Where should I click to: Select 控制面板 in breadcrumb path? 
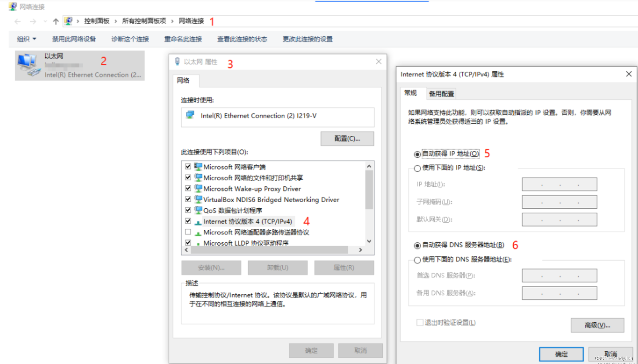[97, 21]
